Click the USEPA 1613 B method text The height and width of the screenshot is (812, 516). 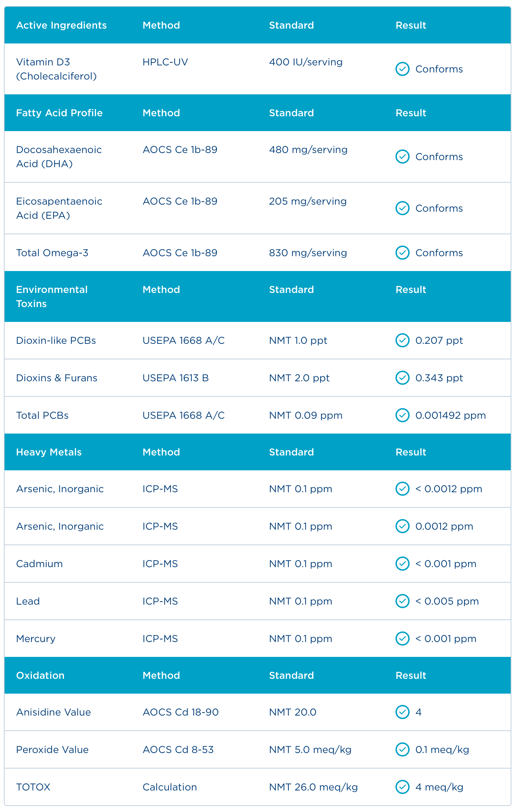tap(176, 378)
